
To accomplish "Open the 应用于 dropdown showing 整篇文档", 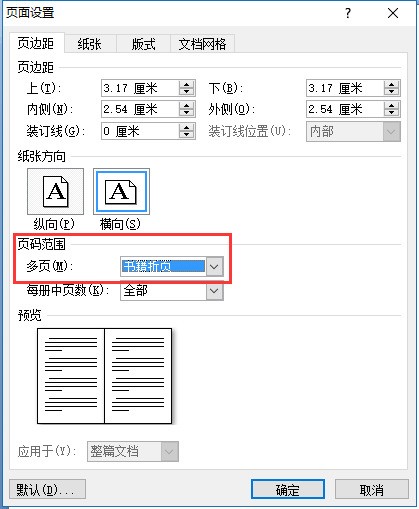I will [x=133, y=451].
